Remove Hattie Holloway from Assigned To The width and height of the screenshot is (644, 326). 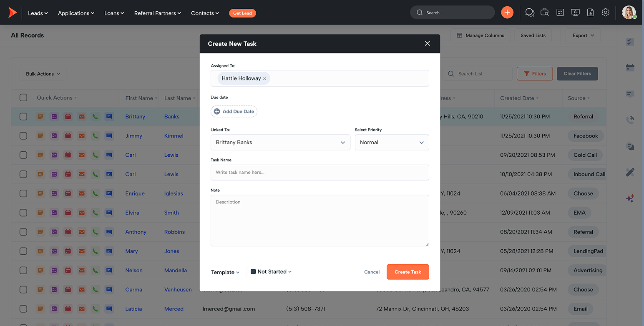click(264, 78)
